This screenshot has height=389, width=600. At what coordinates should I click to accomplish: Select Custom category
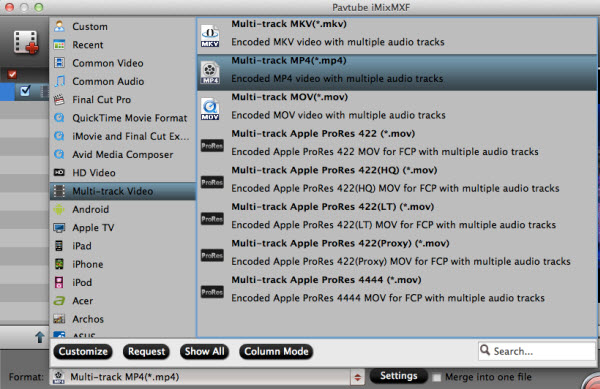(x=122, y=26)
